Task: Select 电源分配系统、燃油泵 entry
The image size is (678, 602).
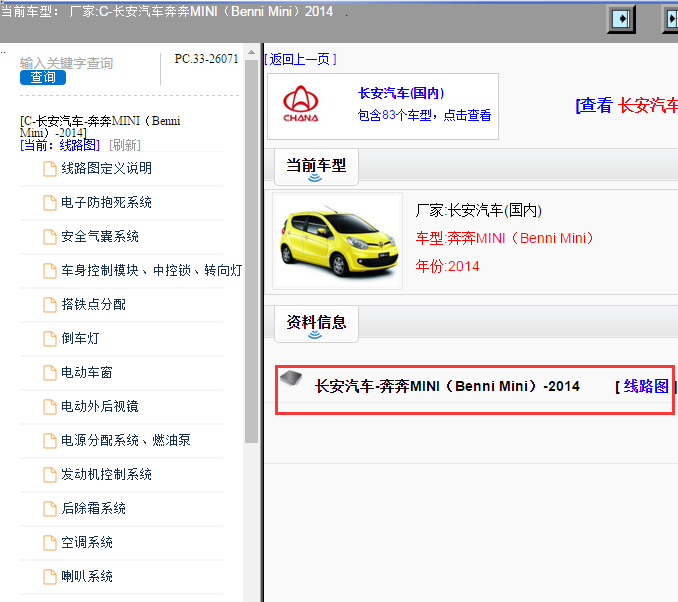Action: pyautogui.click(x=126, y=440)
